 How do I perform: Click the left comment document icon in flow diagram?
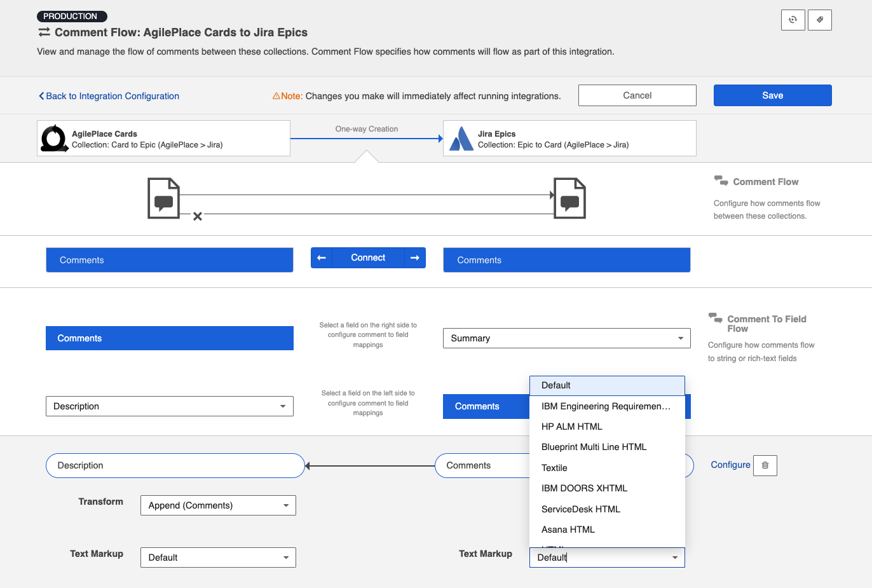(x=164, y=198)
